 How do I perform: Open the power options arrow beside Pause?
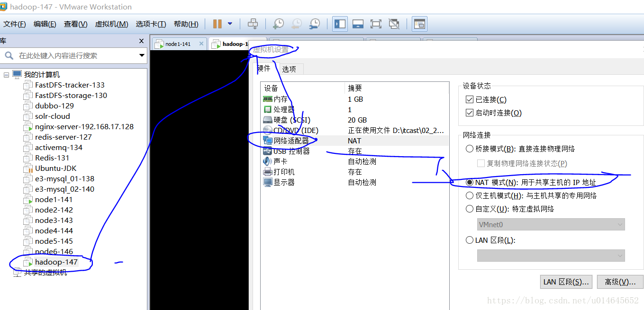[230, 24]
